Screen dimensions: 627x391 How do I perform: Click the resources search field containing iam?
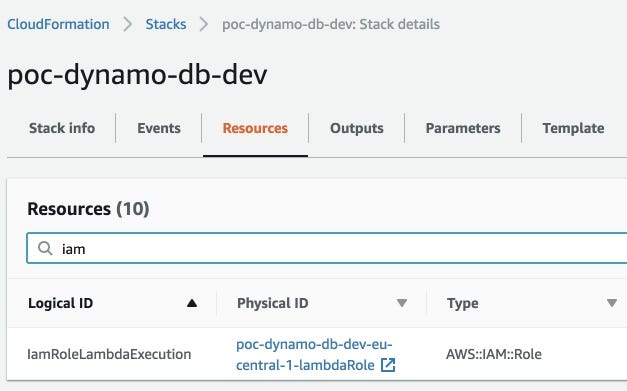tap(327, 248)
